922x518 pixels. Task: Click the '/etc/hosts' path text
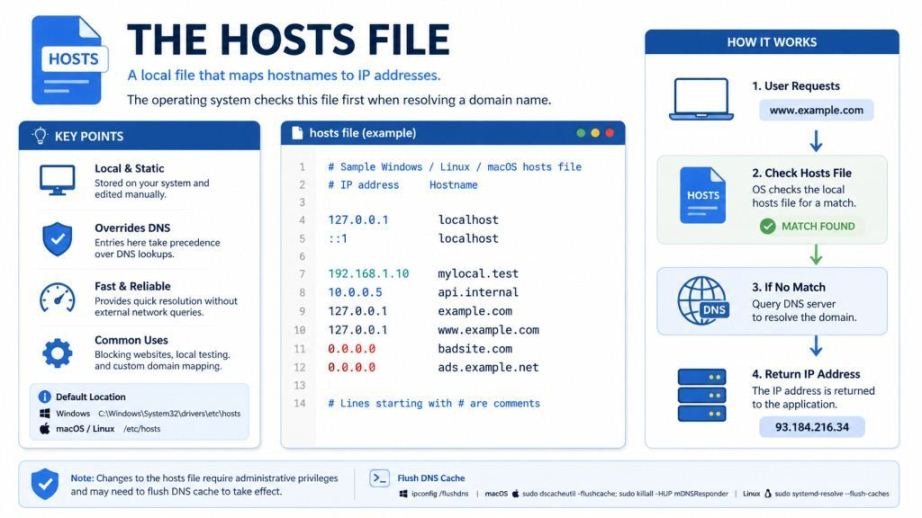[x=142, y=429]
